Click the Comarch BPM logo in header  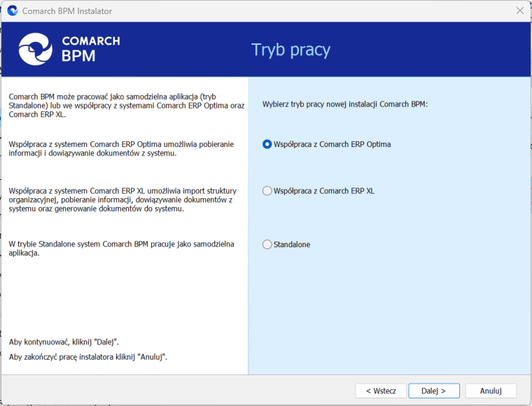[69, 50]
